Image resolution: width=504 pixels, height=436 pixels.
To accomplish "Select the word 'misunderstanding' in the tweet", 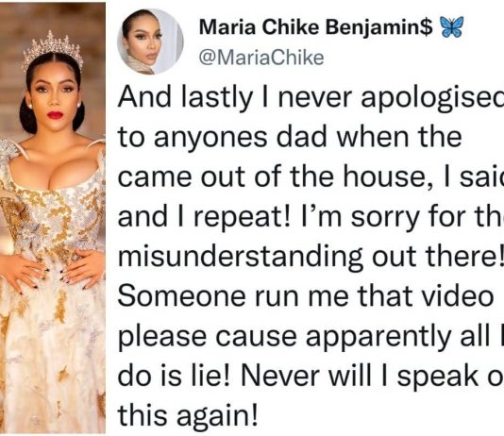I will tap(241, 256).
